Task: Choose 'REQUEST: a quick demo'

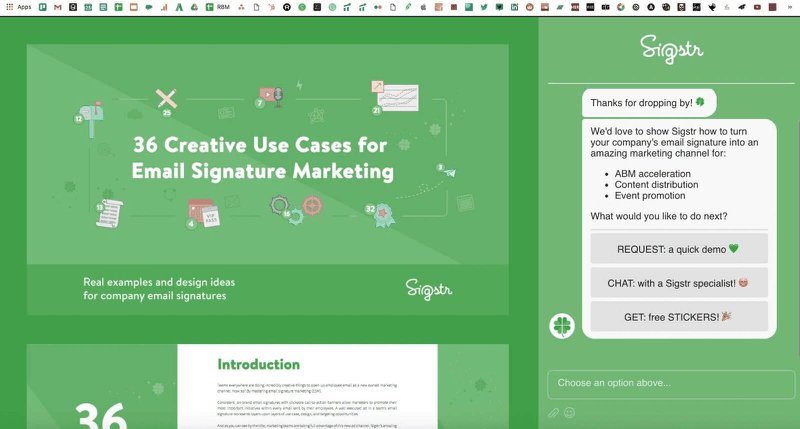Action: click(x=679, y=249)
